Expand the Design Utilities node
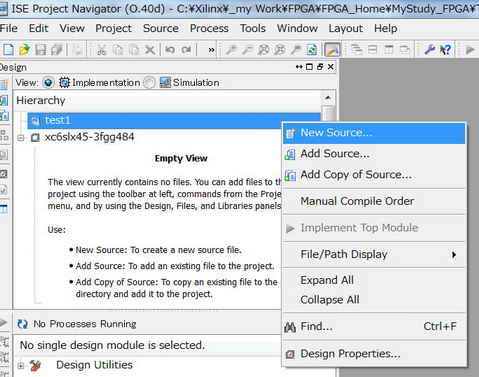The height and width of the screenshot is (377, 479). point(21,366)
